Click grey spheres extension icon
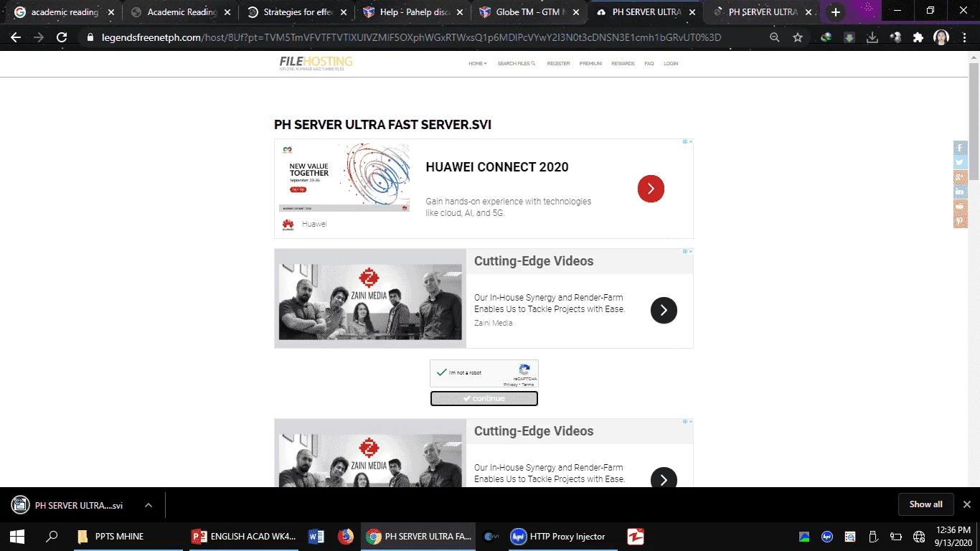The image size is (980, 551). [895, 37]
